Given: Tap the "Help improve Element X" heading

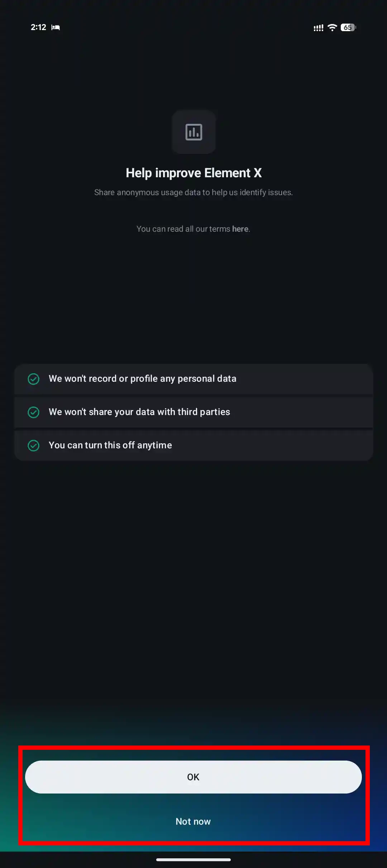Looking at the screenshot, I should tap(193, 173).
